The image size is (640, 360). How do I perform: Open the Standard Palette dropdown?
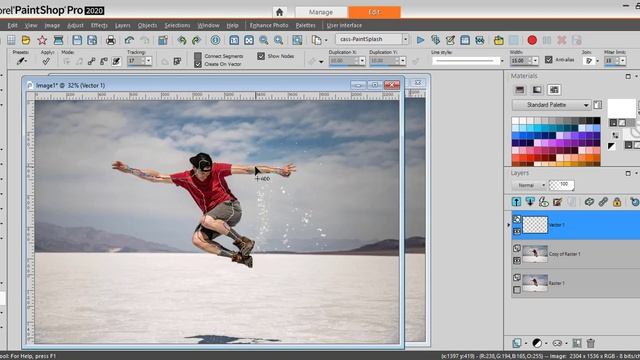[x=551, y=105]
